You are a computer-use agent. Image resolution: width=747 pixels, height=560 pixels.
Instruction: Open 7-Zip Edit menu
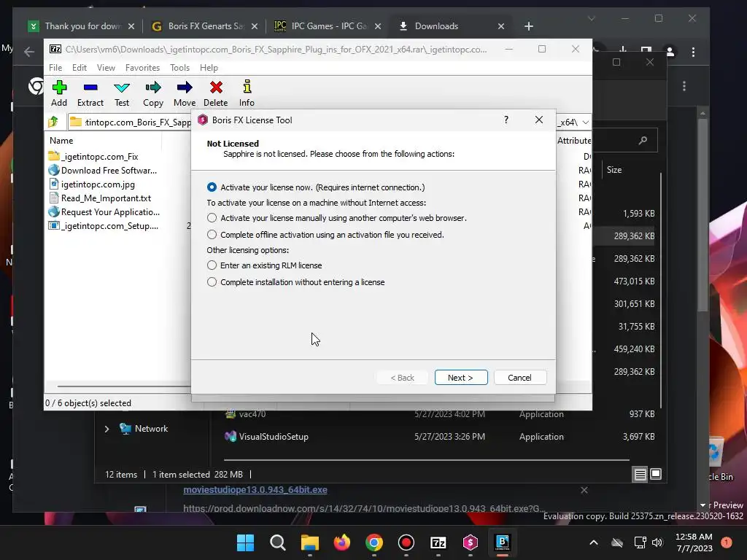[79, 68]
